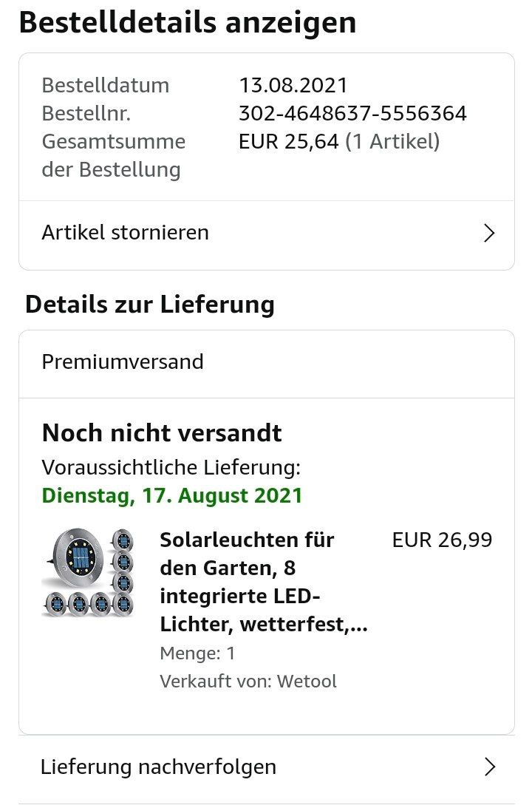The image size is (532, 805).
Task: Tap the Menge: 1 quantity text
Action: click(197, 653)
